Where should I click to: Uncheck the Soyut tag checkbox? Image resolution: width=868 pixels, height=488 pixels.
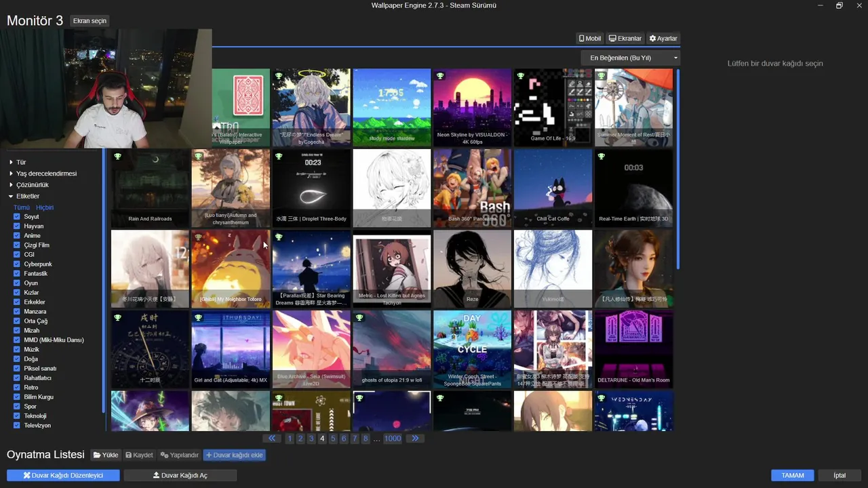point(17,217)
